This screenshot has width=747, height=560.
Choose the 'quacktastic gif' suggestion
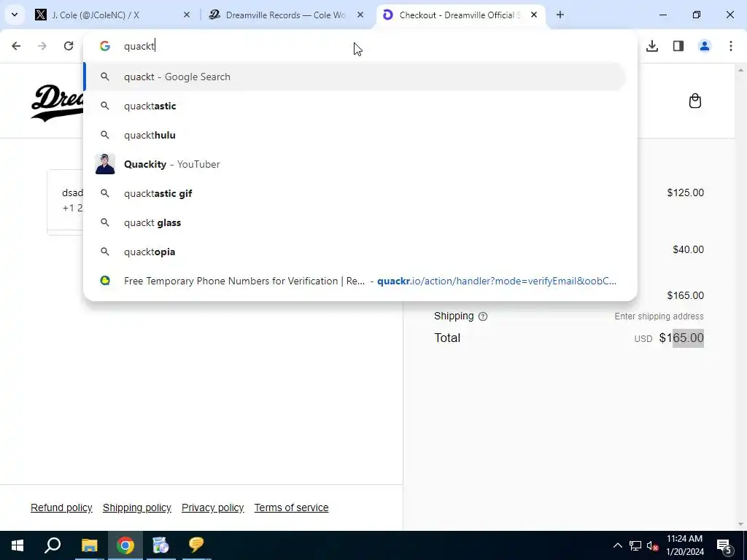click(355, 193)
